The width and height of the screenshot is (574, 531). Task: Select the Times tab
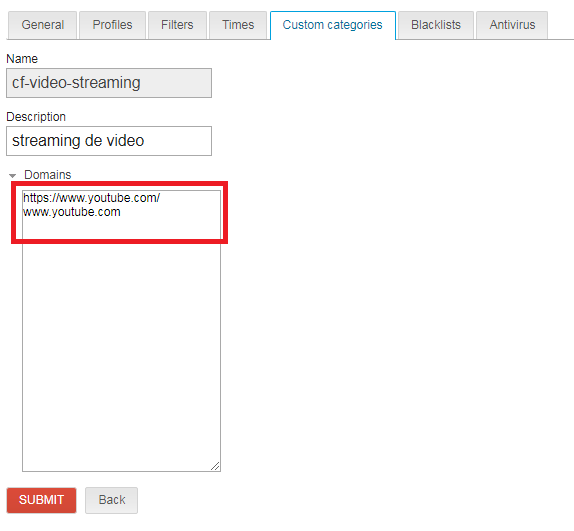tap(238, 25)
